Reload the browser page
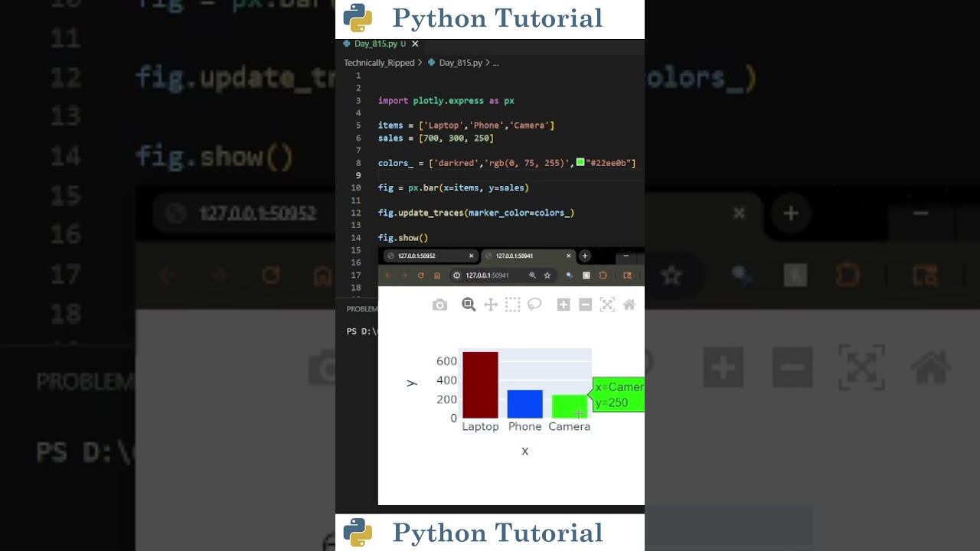This screenshot has height=551, width=980. tap(420, 275)
